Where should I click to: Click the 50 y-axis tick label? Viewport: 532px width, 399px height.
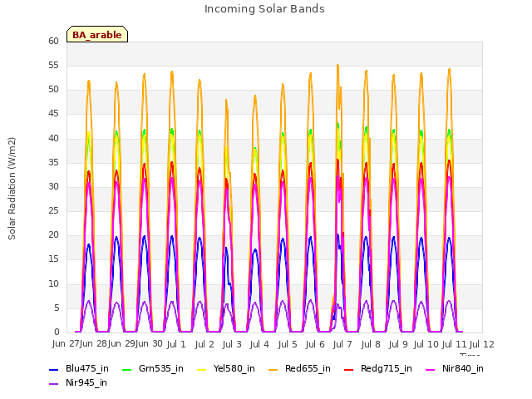tap(53, 90)
